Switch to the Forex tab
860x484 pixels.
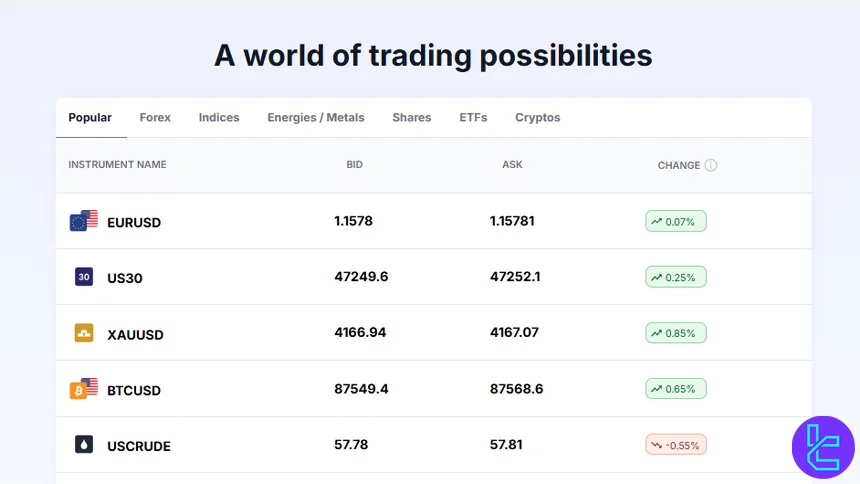point(155,118)
